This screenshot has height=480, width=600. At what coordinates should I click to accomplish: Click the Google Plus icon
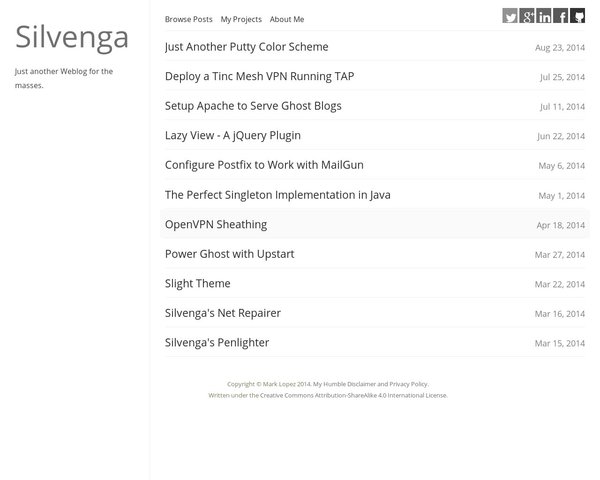527,16
